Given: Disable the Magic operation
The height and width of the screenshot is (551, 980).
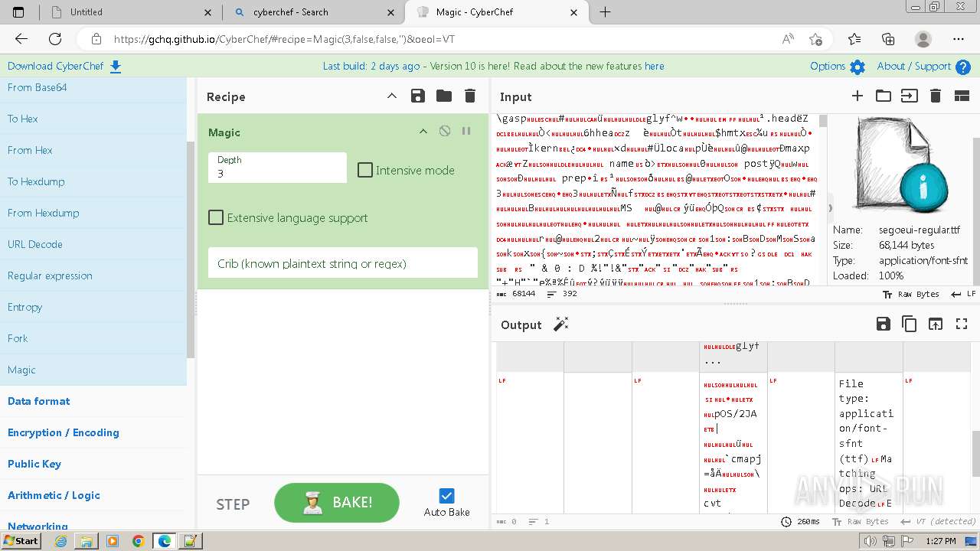Looking at the screenshot, I should pyautogui.click(x=444, y=132).
